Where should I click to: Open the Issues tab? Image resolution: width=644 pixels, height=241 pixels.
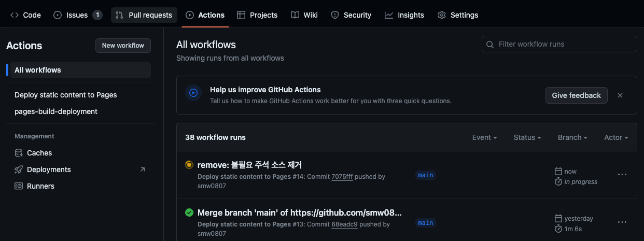(x=78, y=15)
